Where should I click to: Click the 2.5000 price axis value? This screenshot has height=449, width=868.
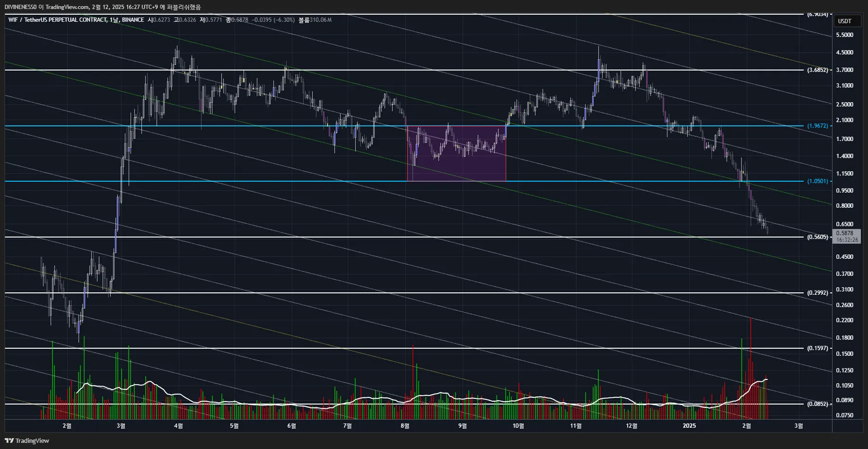click(845, 105)
